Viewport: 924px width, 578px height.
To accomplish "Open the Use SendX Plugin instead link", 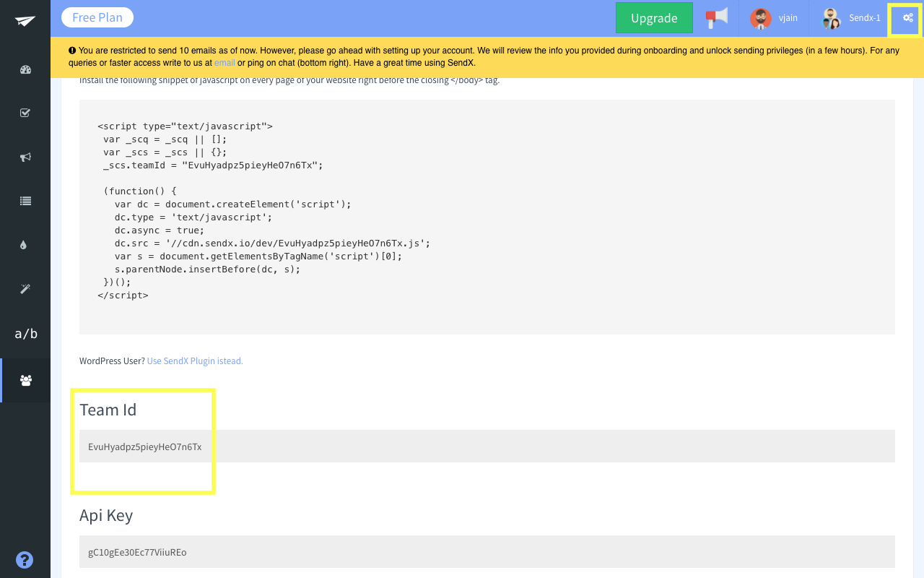I will 195,361.
